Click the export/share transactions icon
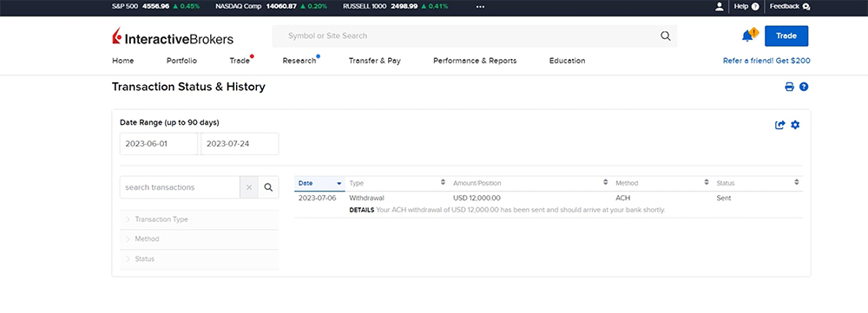The image size is (868, 313). [x=780, y=125]
